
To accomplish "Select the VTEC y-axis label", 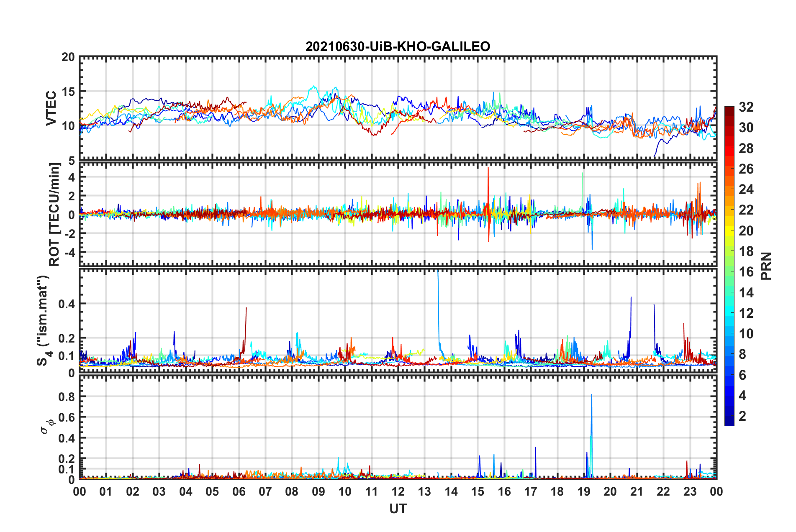I will [x=51, y=108].
